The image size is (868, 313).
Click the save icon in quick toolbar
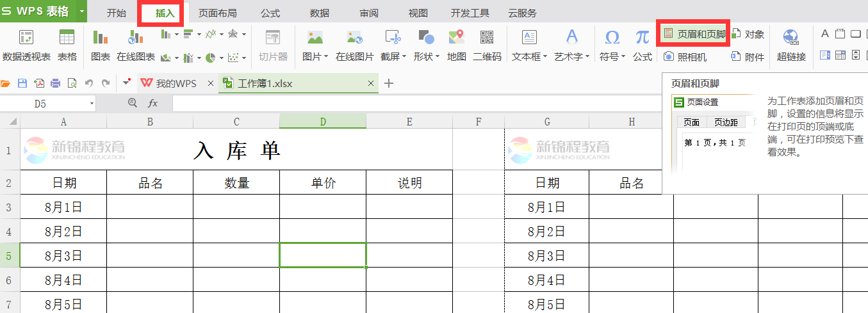pyautogui.click(x=22, y=83)
